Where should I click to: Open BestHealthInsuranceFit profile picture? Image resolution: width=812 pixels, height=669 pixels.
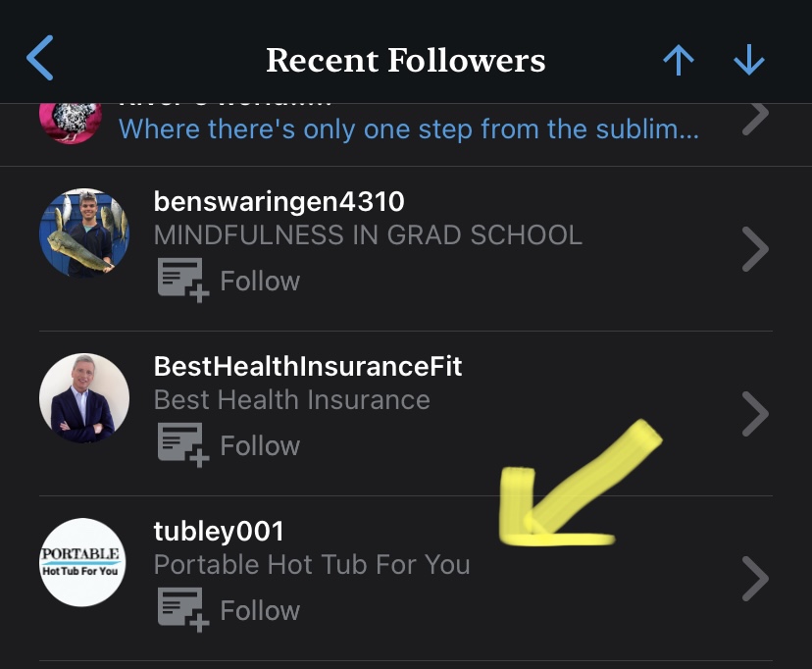[x=84, y=398]
